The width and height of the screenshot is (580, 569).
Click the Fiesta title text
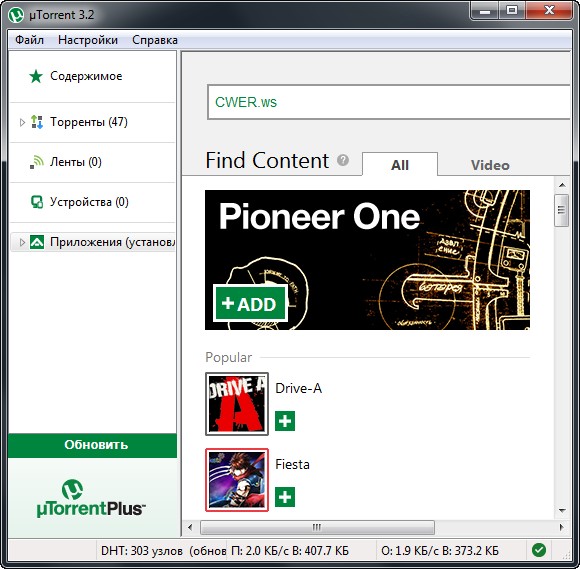point(292,464)
